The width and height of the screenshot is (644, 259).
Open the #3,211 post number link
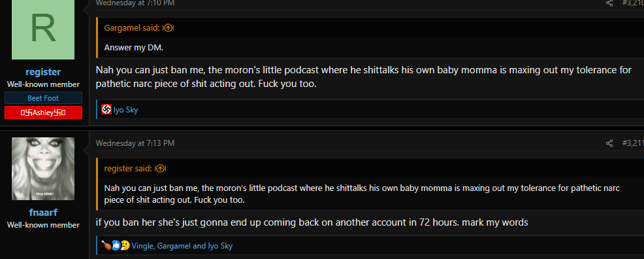click(x=633, y=143)
